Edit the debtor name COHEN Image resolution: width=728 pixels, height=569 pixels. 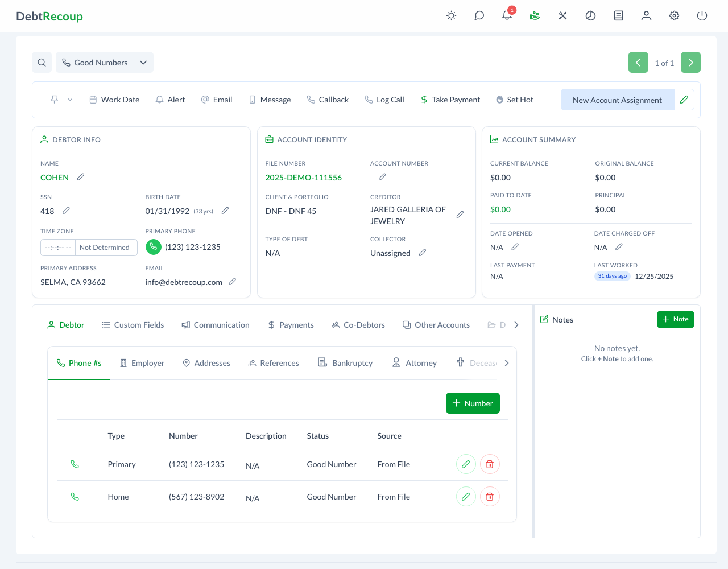pyautogui.click(x=81, y=177)
